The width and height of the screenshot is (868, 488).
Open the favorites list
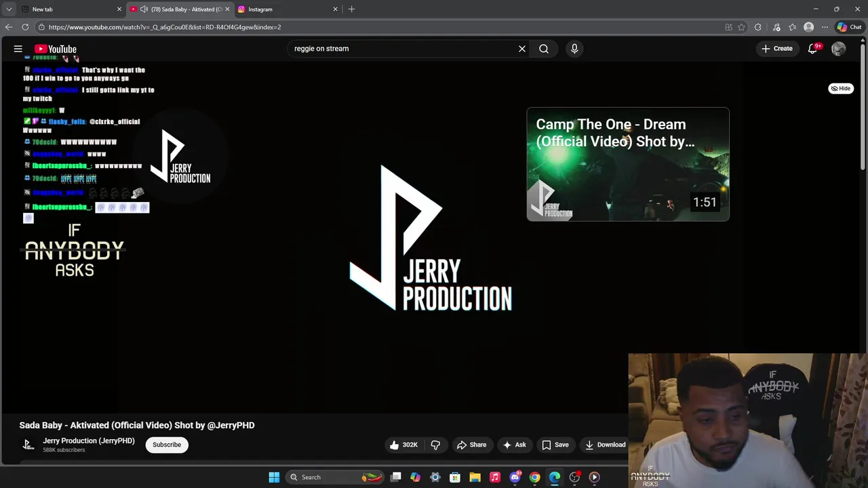pos(792,27)
